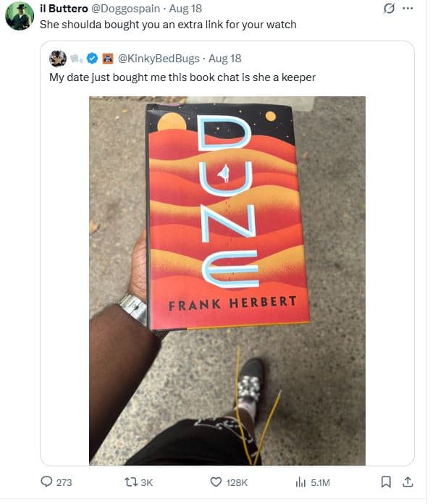Like the post with the heart icon

click(216, 482)
